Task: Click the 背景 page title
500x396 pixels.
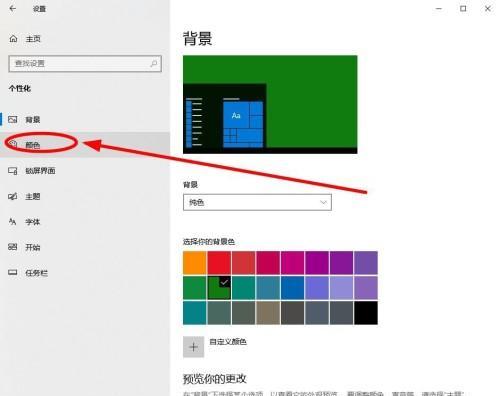Action: [197, 39]
